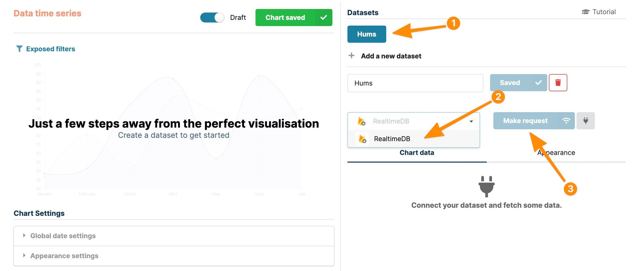Click the Saved dataset button
This screenshot has width=644, height=271.
[518, 83]
